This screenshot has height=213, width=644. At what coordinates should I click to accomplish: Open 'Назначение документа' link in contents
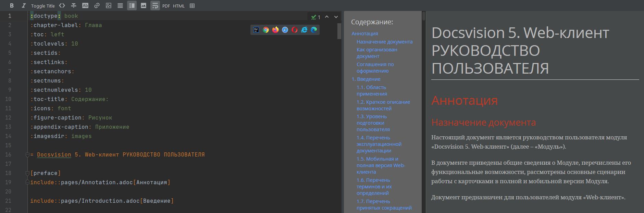pos(384,42)
